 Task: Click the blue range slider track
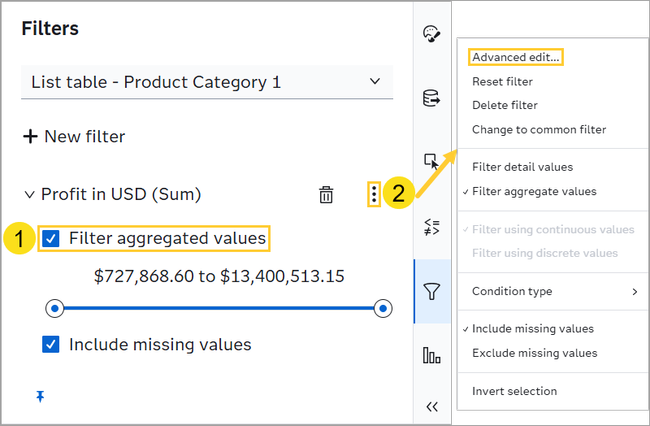pyautogui.click(x=218, y=308)
